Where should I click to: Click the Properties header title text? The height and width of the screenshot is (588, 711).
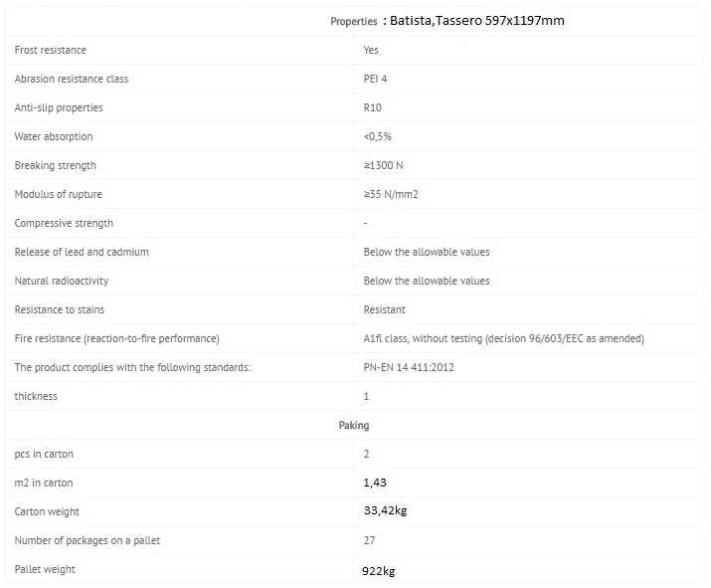447,21
